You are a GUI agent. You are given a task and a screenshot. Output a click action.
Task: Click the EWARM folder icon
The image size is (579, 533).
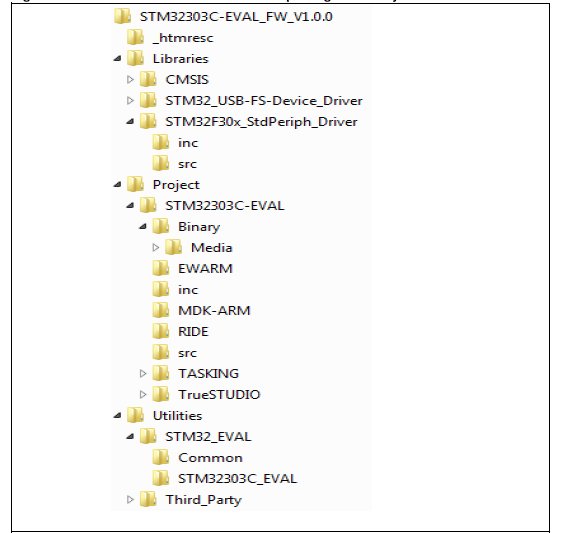161,268
